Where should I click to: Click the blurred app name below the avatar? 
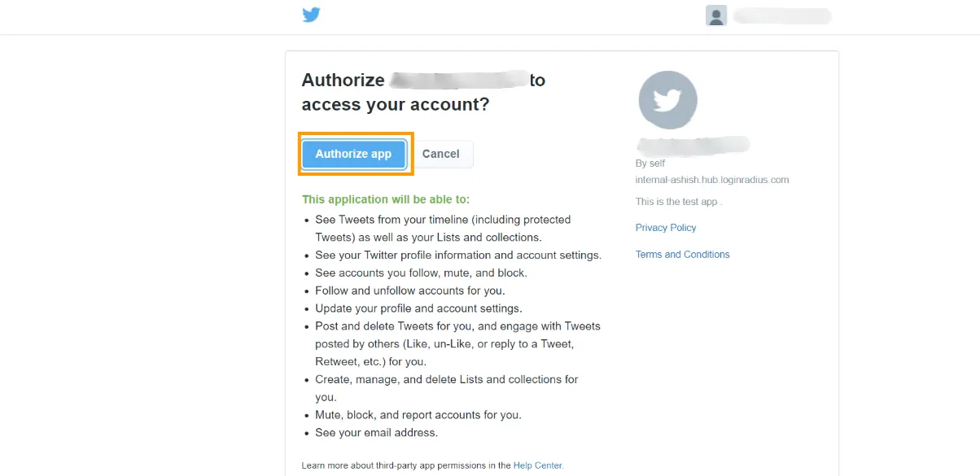(693, 143)
